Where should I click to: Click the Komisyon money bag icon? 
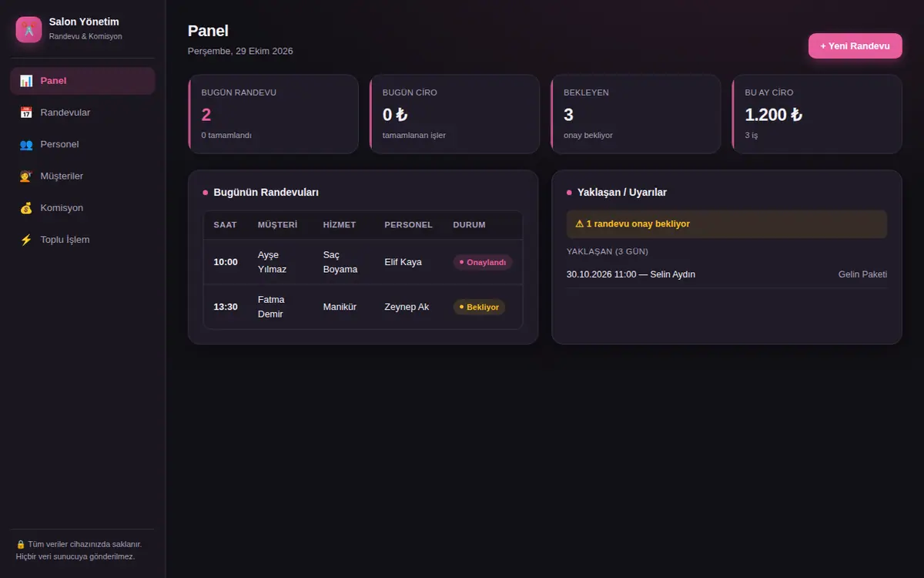click(x=26, y=207)
